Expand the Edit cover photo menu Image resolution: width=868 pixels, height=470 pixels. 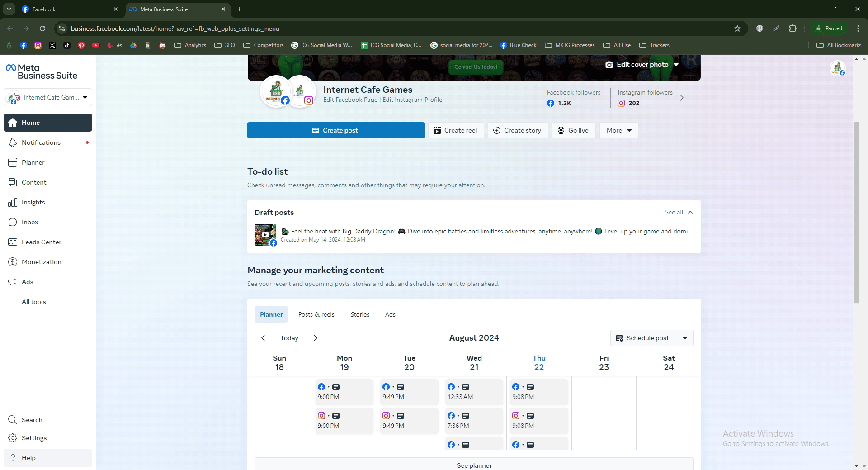pyautogui.click(x=642, y=65)
